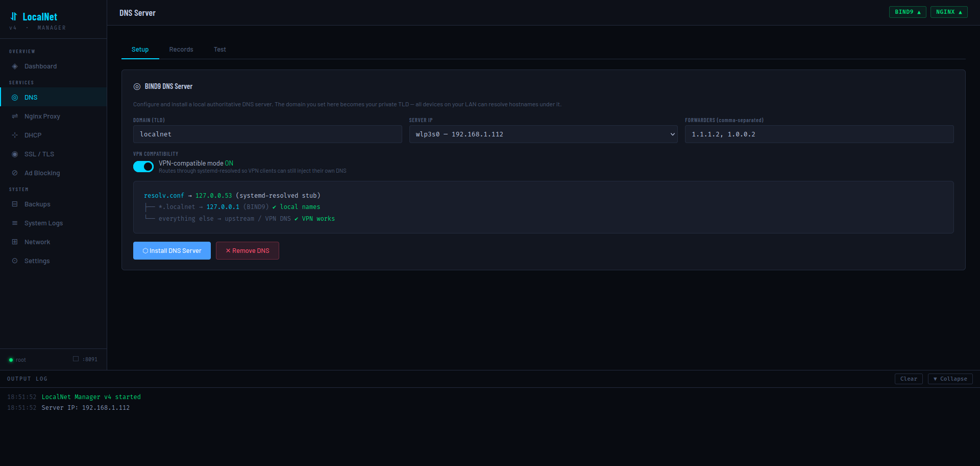Screen dimensions: 980x466
Task: Click the green root status dot
Action: [x=11, y=360]
